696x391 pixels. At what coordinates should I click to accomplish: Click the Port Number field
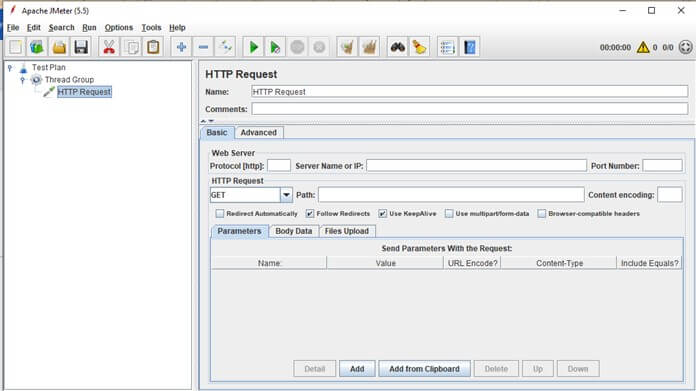pyautogui.click(x=662, y=166)
